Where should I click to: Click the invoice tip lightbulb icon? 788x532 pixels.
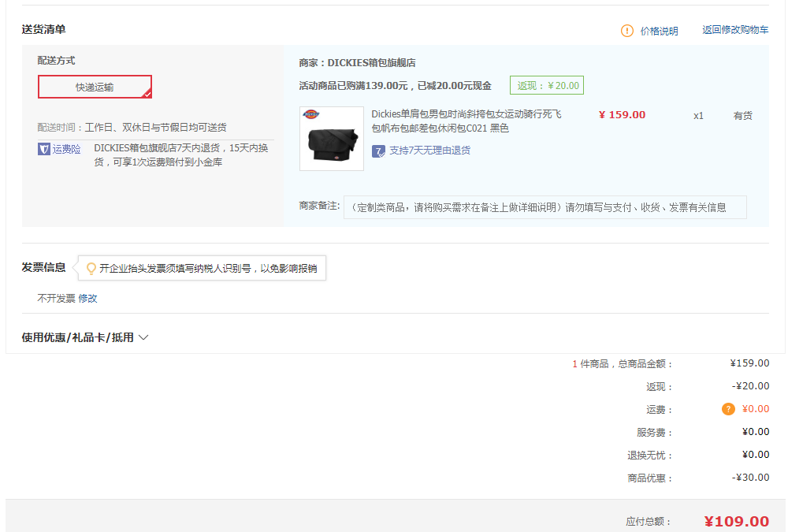point(91,269)
